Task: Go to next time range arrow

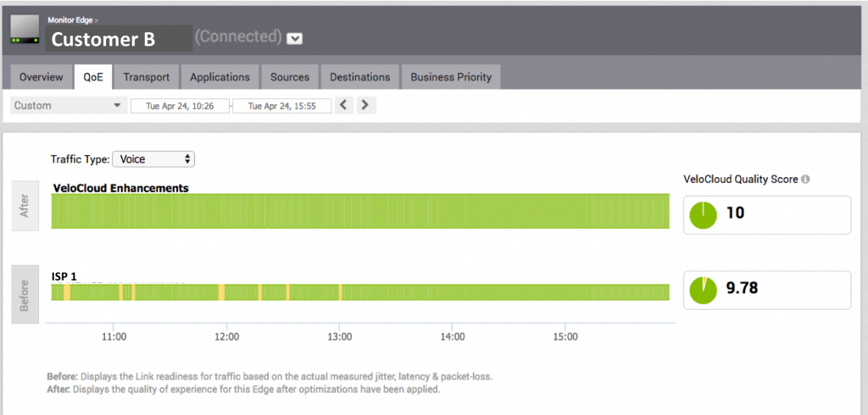Action: 365,105
